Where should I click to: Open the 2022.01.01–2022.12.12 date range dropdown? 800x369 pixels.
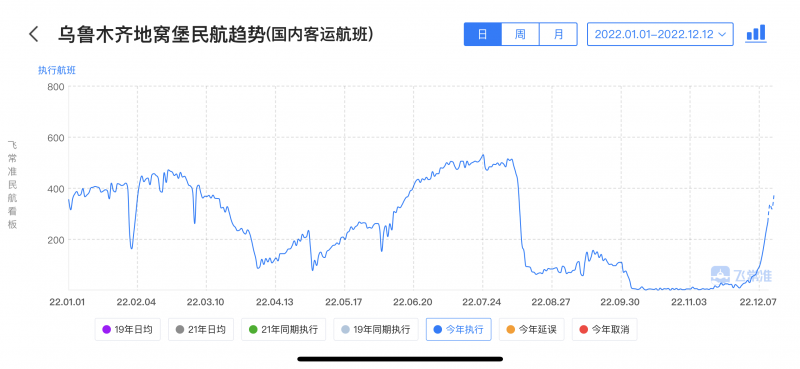pyautogui.click(x=660, y=34)
